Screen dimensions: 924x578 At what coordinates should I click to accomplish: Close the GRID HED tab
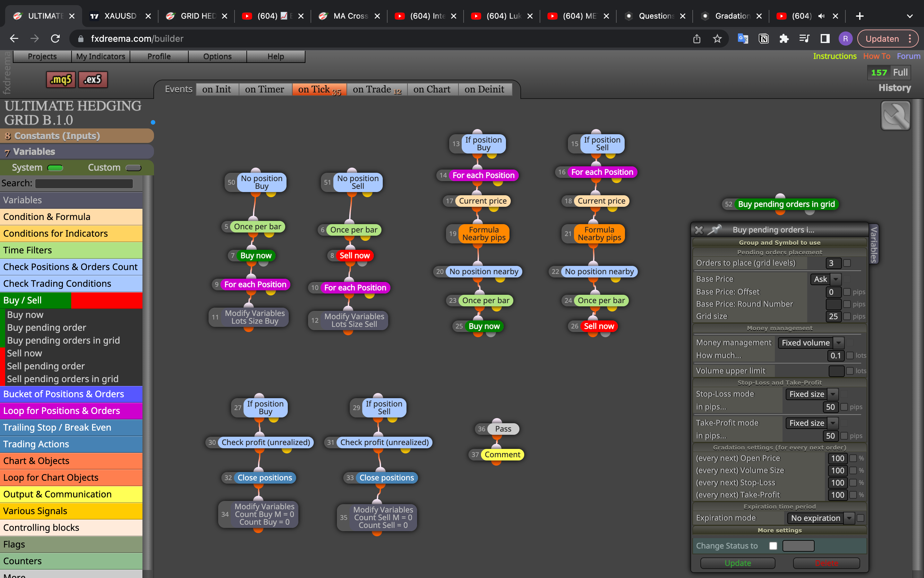click(x=225, y=16)
